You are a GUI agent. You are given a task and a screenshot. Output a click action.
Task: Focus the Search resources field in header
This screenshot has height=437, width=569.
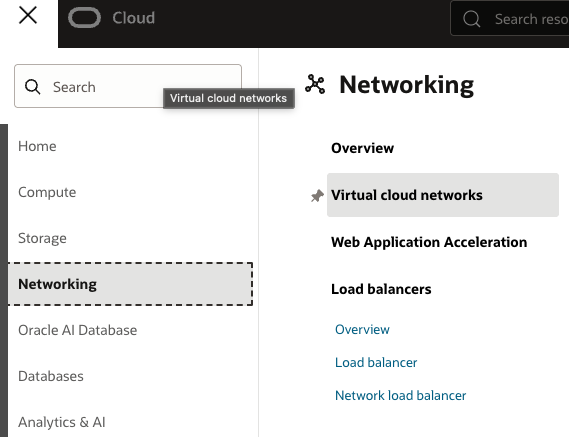(x=509, y=18)
